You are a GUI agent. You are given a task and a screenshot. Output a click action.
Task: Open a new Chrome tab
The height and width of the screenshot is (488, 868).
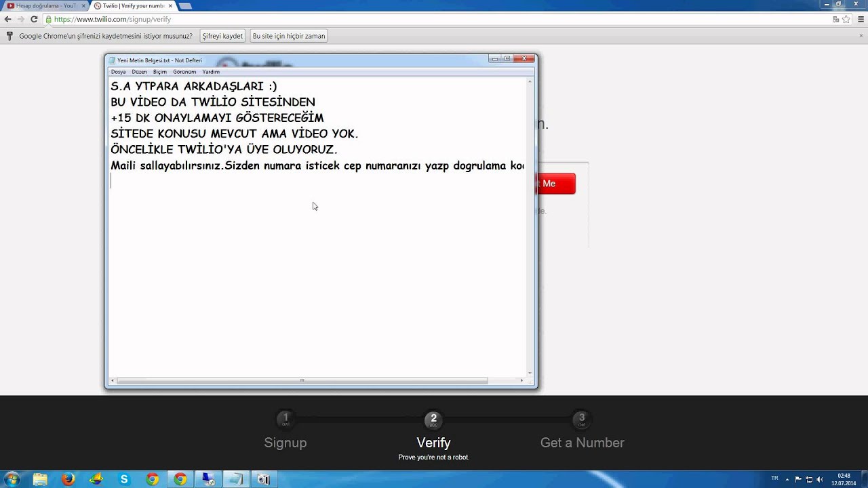184,5
